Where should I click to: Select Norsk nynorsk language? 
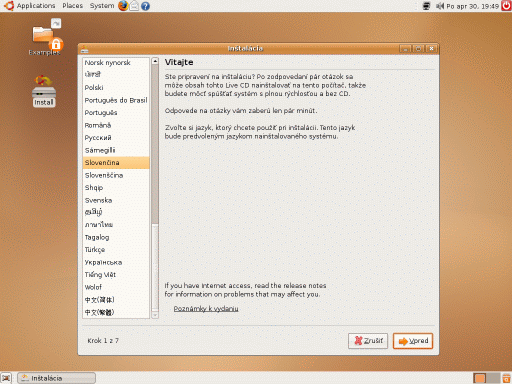click(x=116, y=63)
